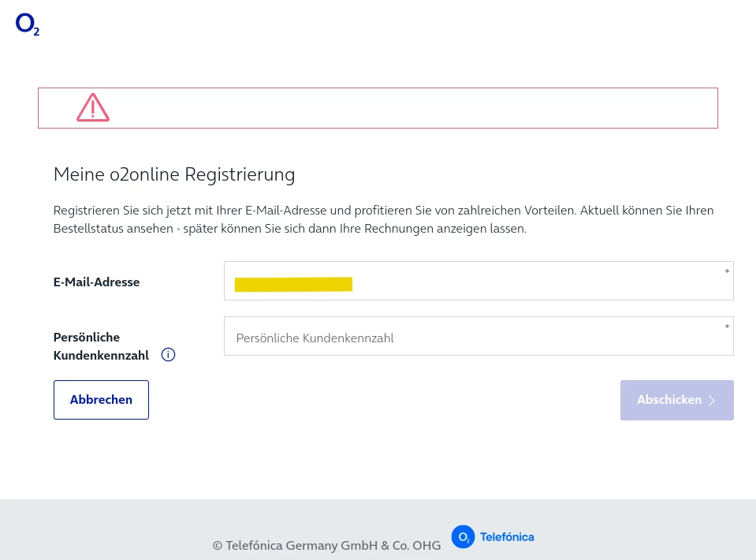Click the grey footer bar area
The width and height of the screenshot is (756, 560).
click(118, 528)
